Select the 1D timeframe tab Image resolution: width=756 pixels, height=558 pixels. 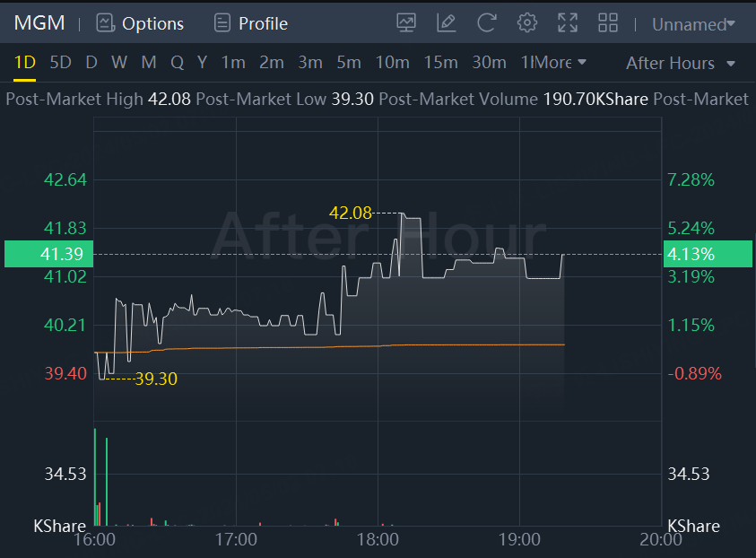[x=24, y=63]
